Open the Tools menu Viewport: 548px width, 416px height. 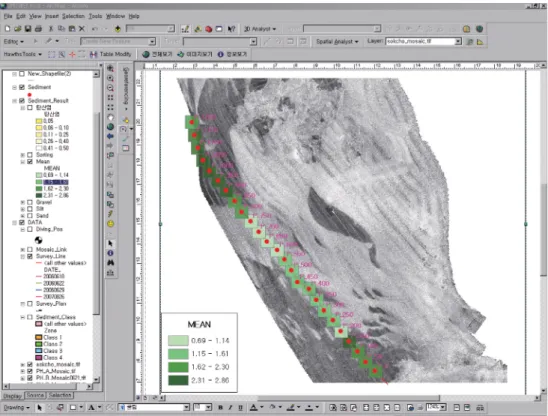coord(95,16)
